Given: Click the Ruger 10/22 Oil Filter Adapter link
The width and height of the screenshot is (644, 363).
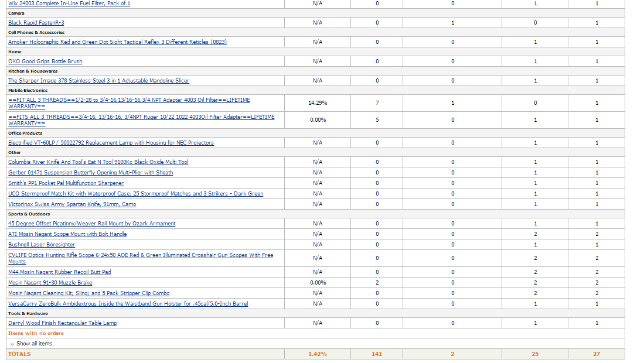Looking at the screenshot, I should (141, 117).
